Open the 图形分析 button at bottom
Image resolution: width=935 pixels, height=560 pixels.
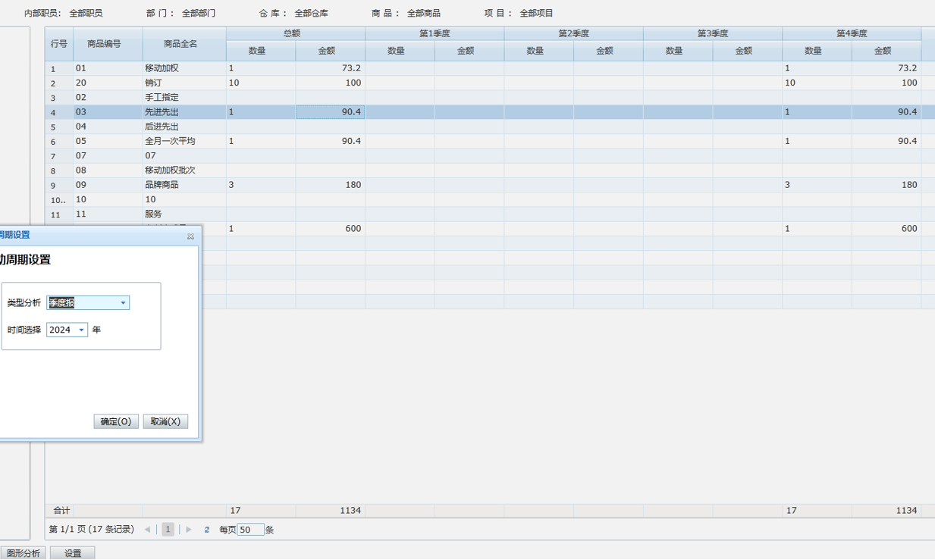pos(24,553)
